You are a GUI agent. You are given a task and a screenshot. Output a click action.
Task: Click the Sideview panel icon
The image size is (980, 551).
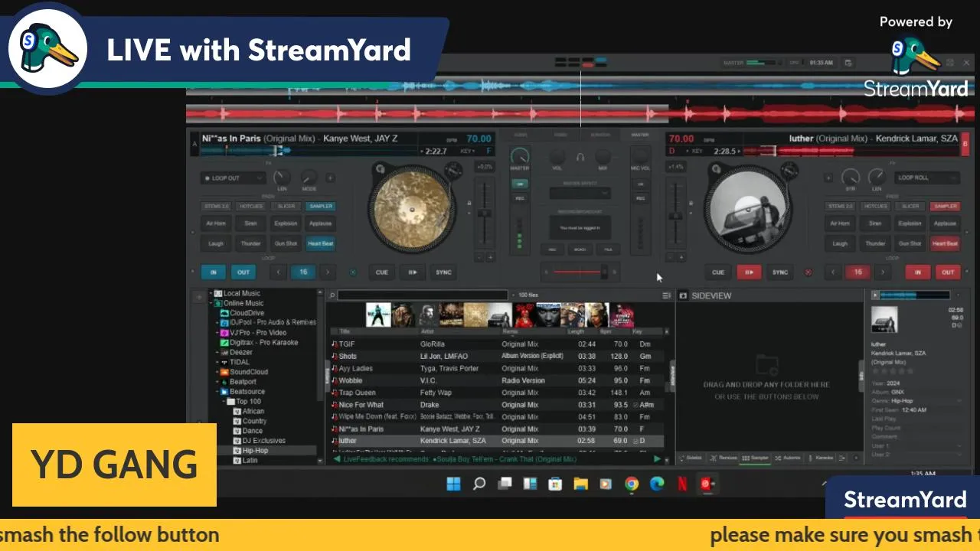pyautogui.click(x=683, y=295)
